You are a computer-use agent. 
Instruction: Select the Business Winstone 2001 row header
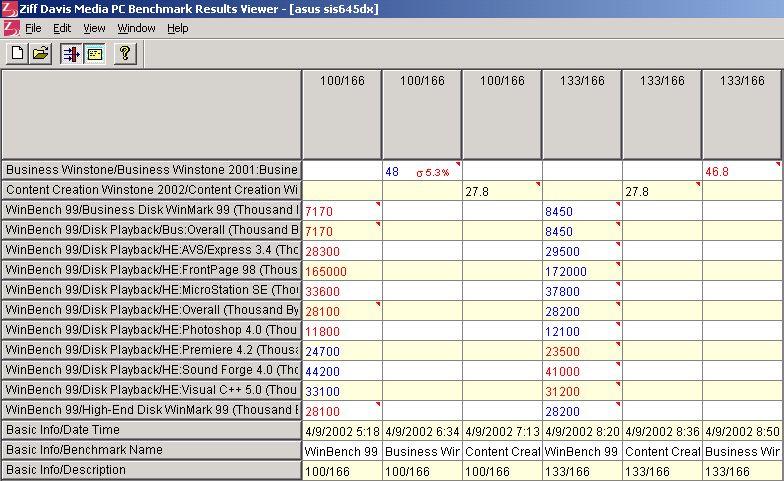[152, 170]
